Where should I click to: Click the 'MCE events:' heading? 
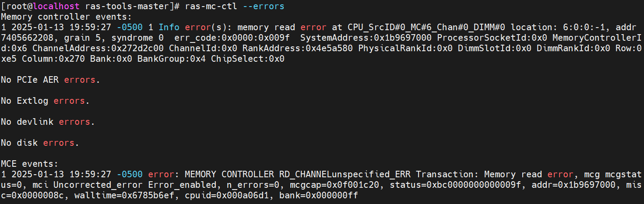[x=29, y=164]
